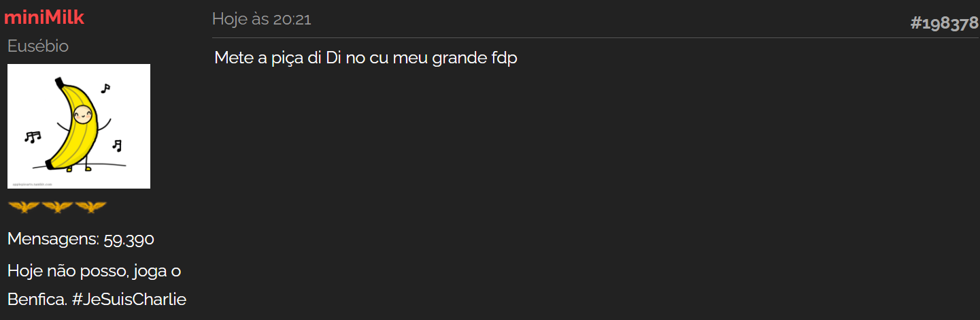Click the post message text body
This screenshot has height=320, width=980.
tap(366, 58)
